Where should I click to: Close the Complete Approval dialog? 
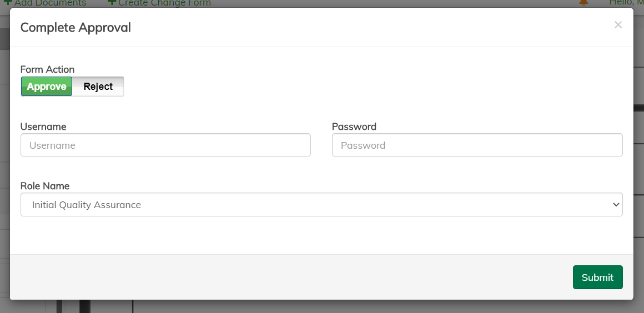(x=618, y=25)
